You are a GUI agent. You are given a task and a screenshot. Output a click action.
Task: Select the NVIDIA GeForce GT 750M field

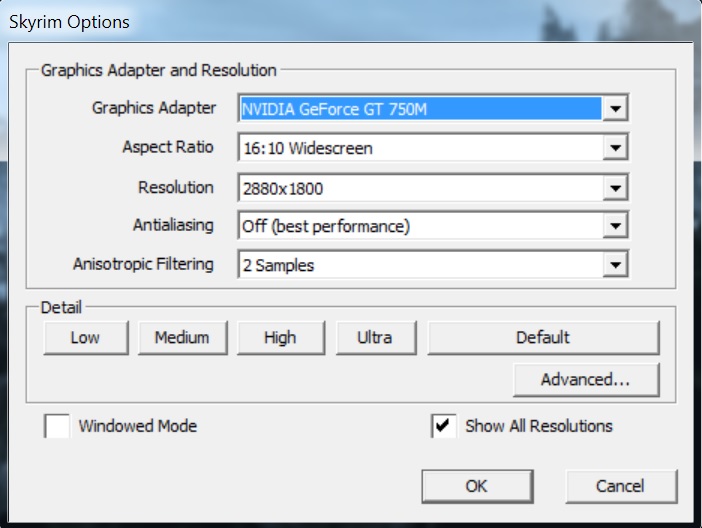[x=433, y=108]
